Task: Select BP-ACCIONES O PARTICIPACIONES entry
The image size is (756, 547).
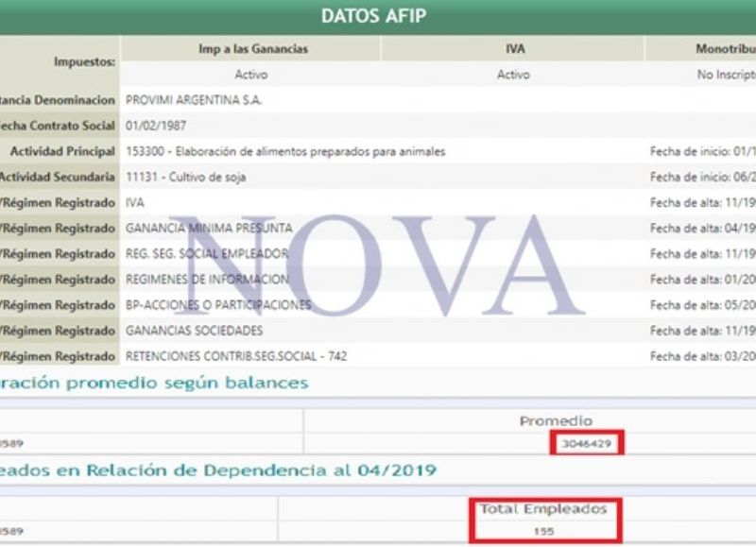Action: click(218, 305)
